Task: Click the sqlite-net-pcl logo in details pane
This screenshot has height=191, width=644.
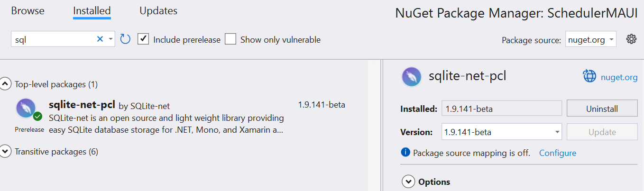Action: 411,76
